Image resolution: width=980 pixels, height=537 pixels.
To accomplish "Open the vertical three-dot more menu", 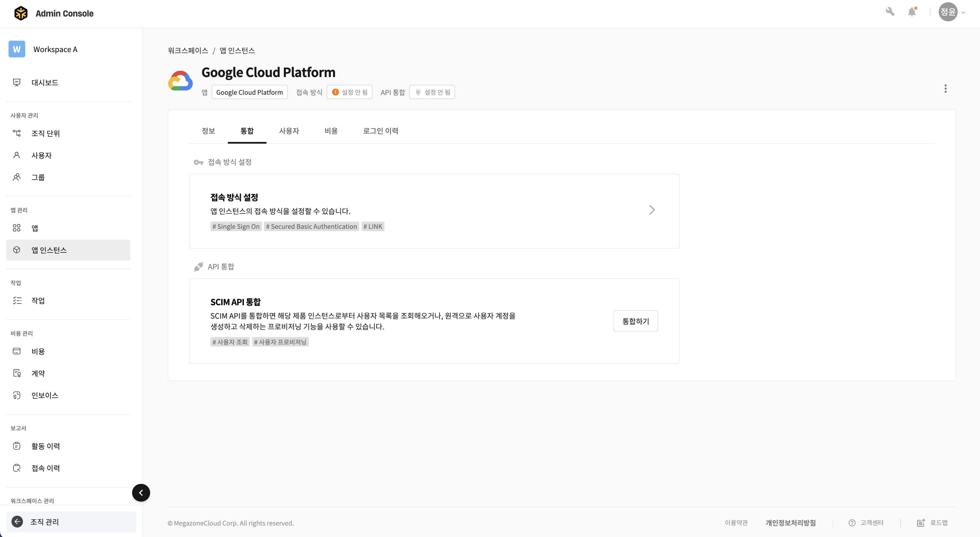I will [x=945, y=89].
